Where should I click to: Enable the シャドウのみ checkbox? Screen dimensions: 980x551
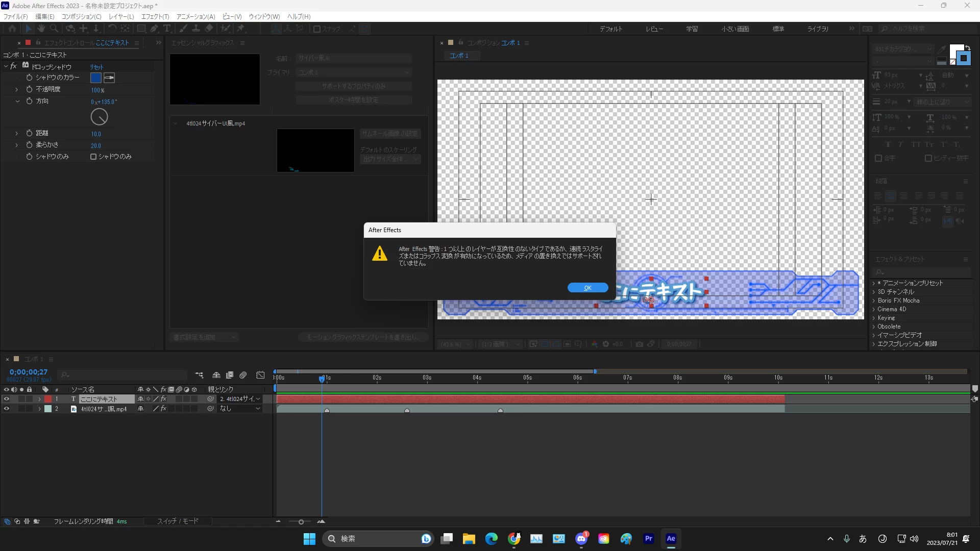pyautogui.click(x=93, y=157)
